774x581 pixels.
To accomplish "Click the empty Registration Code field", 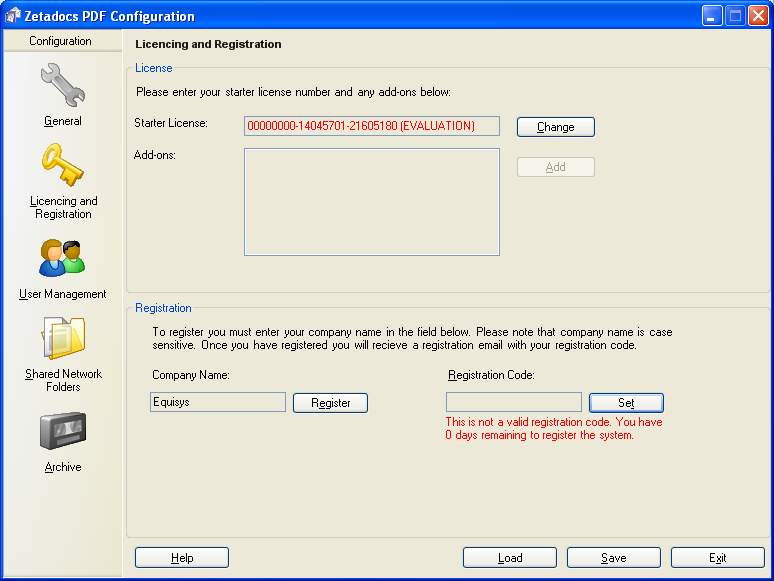I will coord(512,402).
